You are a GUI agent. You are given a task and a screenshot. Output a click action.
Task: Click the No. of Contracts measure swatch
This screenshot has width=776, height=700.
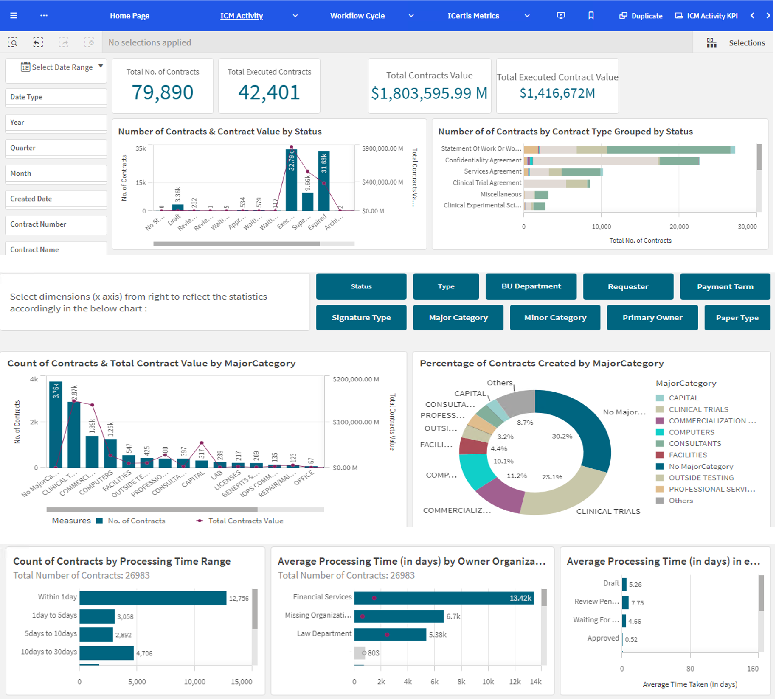click(100, 521)
